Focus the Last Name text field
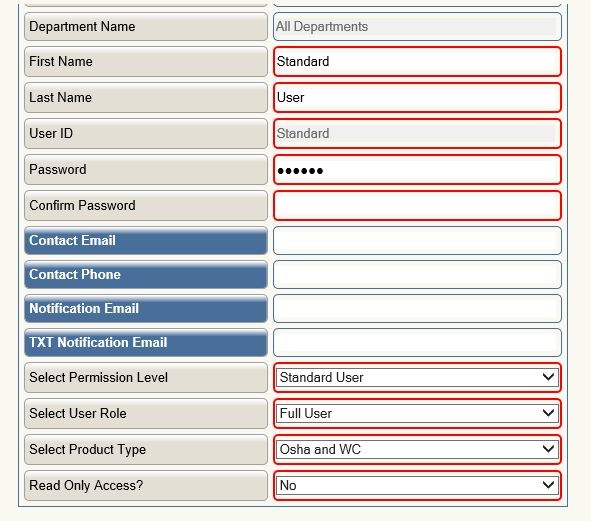This screenshot has width=591, height=521. click(x=417, y=98)
